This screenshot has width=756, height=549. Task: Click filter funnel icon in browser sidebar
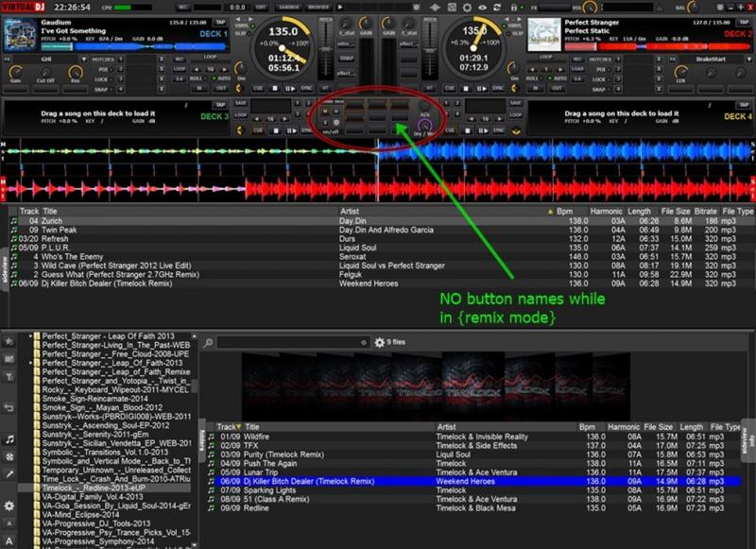pyautogui.click(x=9, y=376)
